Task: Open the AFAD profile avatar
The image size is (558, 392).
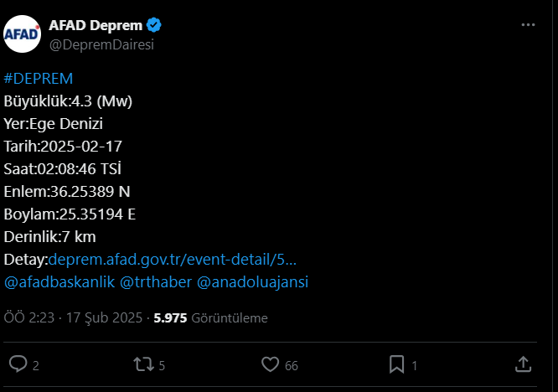Action: tap(22, 34)
